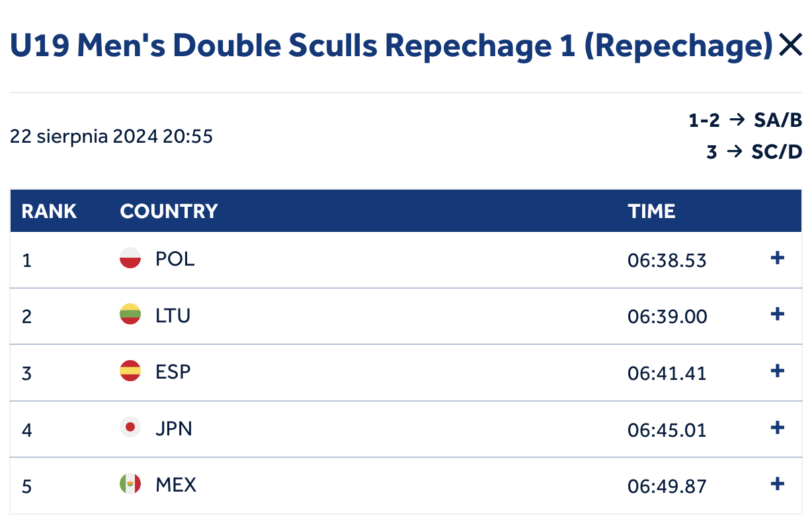Click the Poland flag icon
This screenshot has width=812, height=518.
pos(130,258)
